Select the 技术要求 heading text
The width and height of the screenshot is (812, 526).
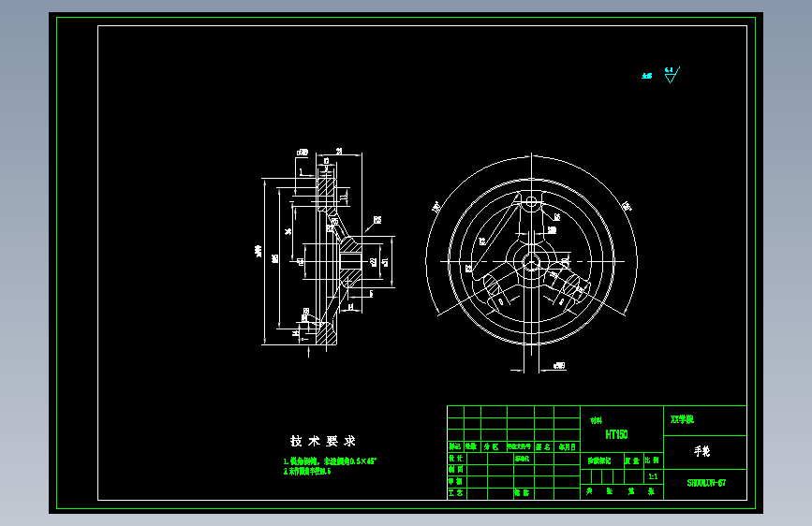coord(322,441)
